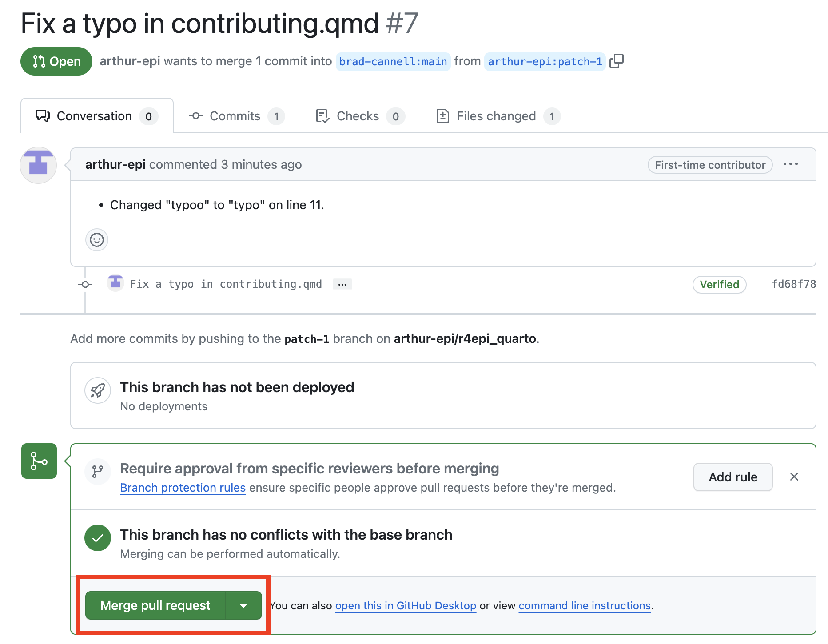Viewport: 828px width, 644px height.
Task: Open commit hash fd68f78
Action: tap(794, 284)
